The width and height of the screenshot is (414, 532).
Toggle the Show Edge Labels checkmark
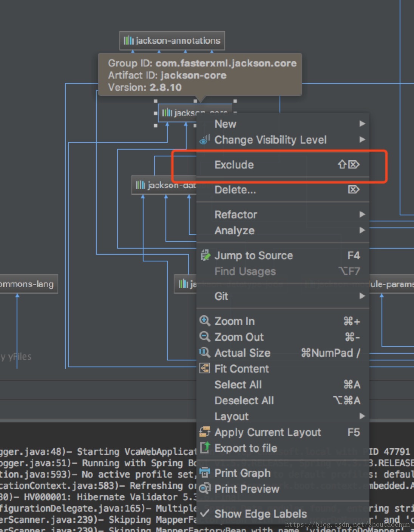(205, 513)
